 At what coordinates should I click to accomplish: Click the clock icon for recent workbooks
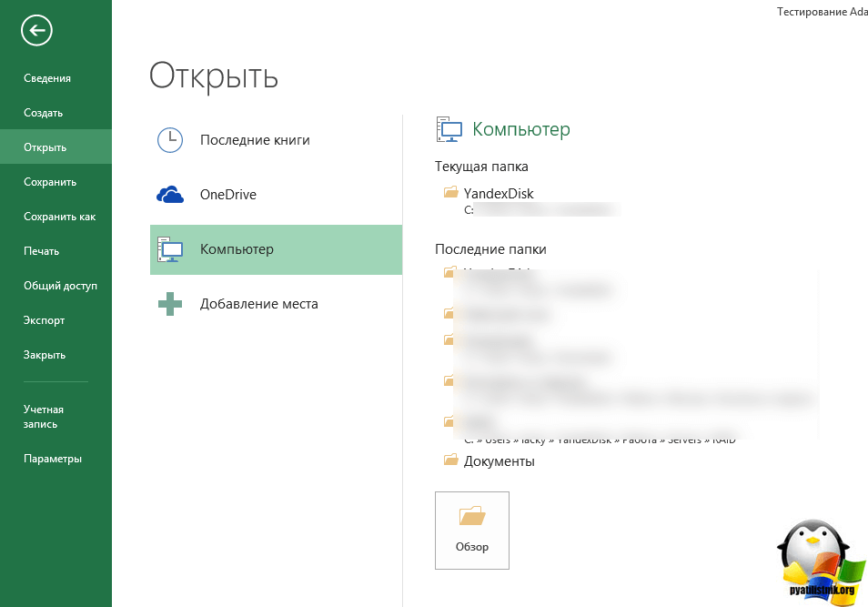(x=170, y=140)
